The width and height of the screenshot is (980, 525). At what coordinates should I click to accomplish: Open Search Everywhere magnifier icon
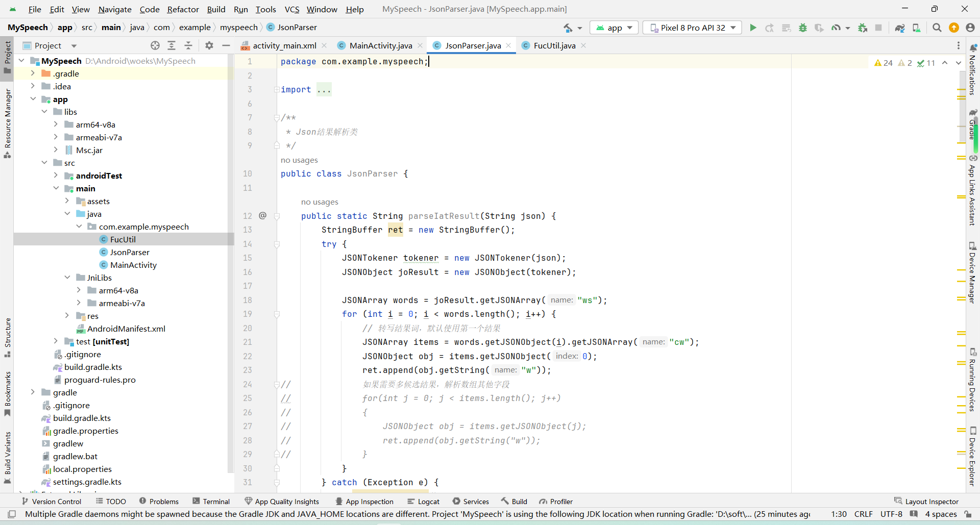(937, 28)
